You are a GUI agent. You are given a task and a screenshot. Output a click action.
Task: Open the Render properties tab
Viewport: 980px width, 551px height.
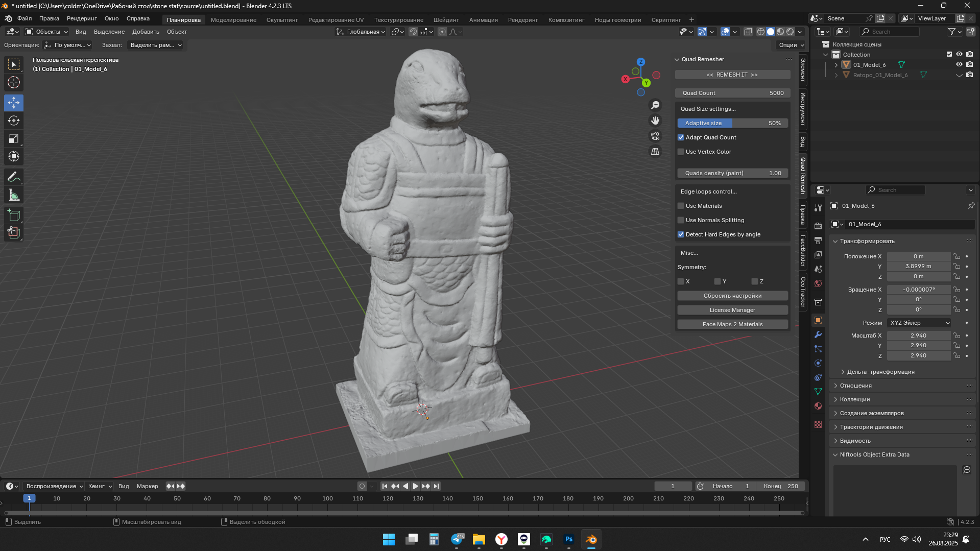click(818, 226)
